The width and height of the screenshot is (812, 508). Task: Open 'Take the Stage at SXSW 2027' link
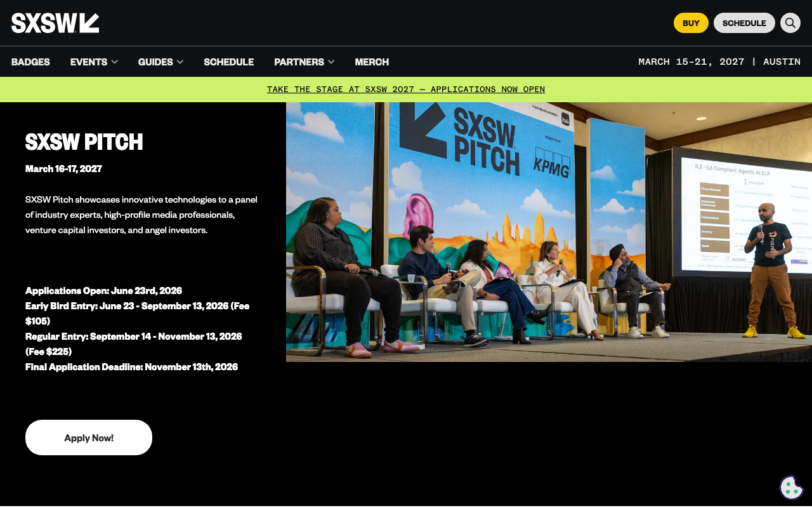(406, 90)
